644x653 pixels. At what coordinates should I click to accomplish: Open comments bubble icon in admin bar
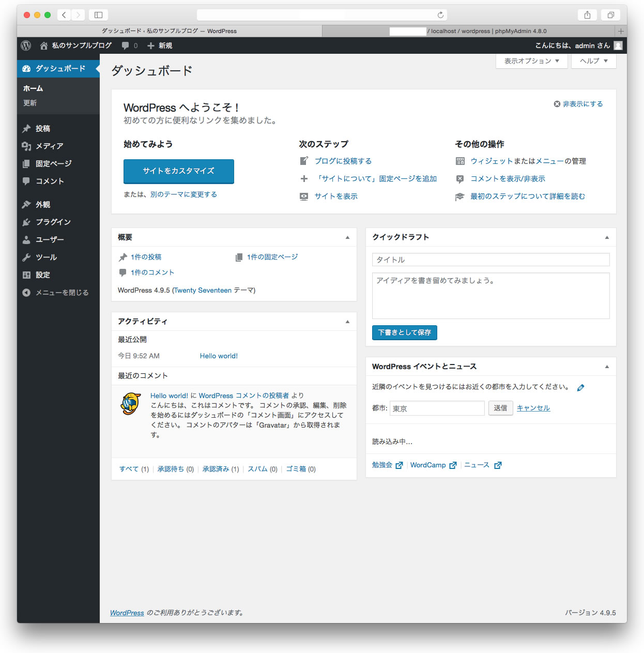coord(125,45)
